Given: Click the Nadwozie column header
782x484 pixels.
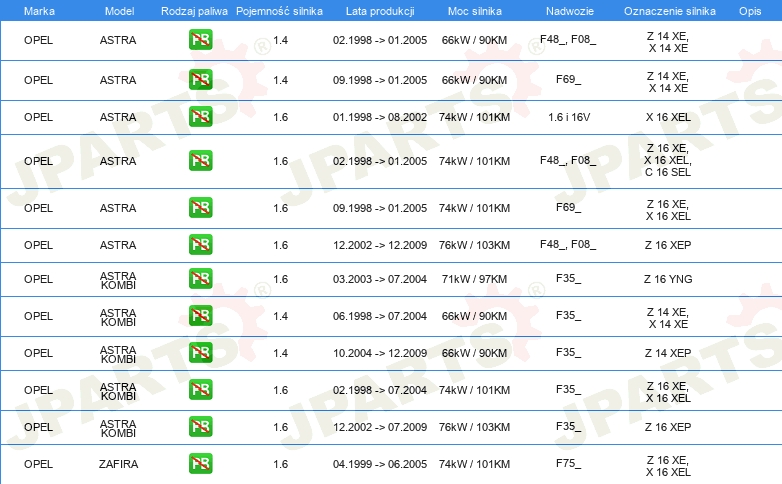Looking at the screenshot, I should (570, 11).
